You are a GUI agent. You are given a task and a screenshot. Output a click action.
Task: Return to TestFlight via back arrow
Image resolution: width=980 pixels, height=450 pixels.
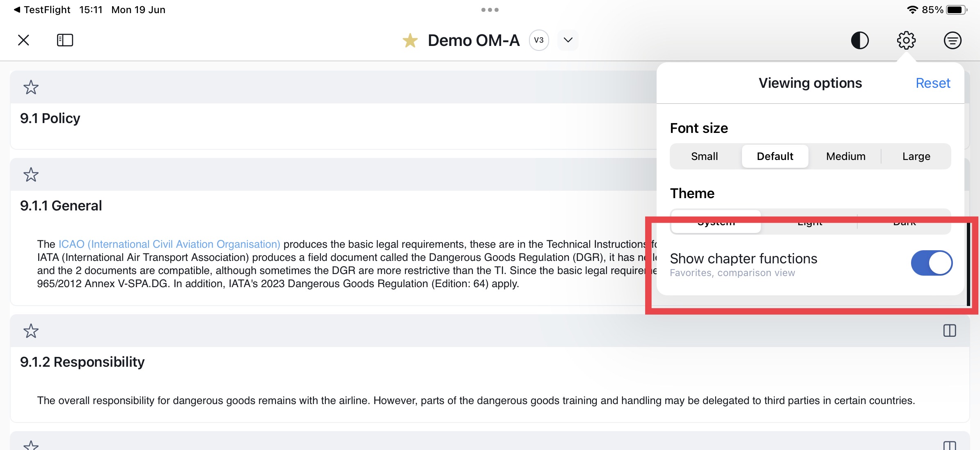point(41,10)
